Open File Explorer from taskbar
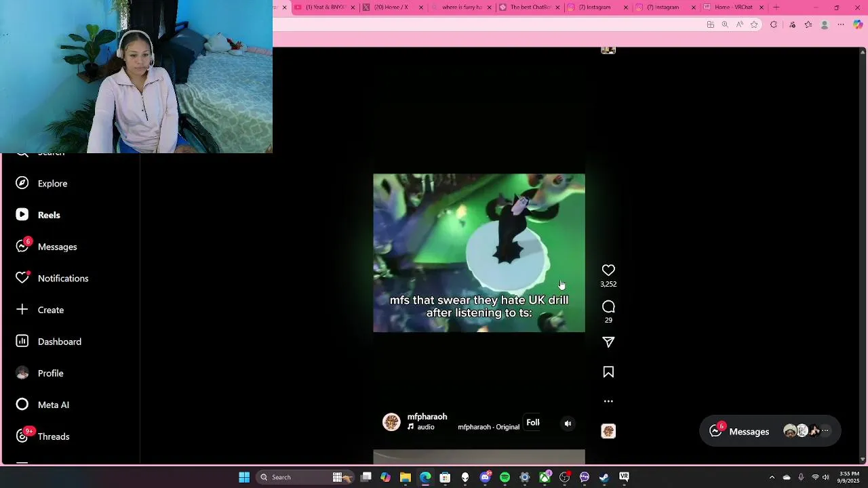The width and height of the screenshot is (868, 488). (x=405, y=477)
